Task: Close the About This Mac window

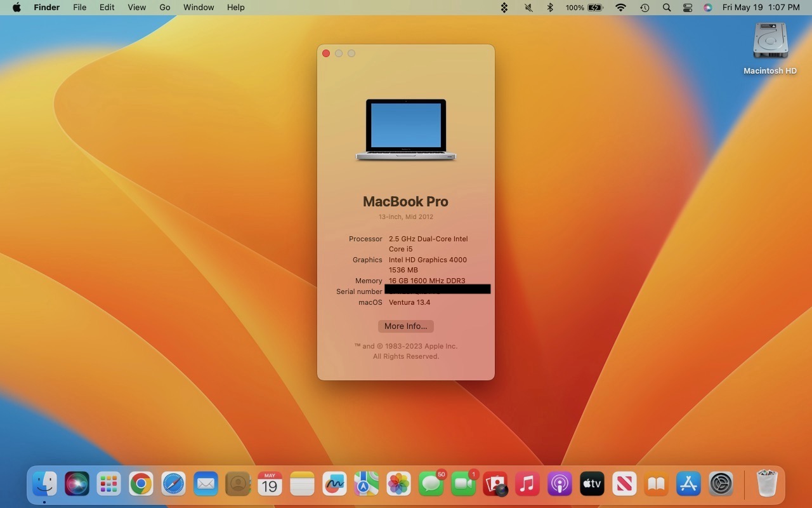Action: pyautogui.click(x=326, y=53)
